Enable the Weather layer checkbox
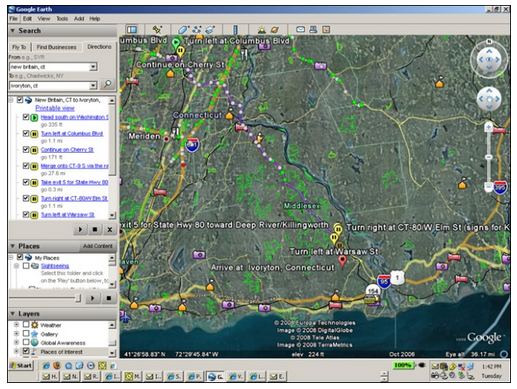 click(26, 324)
